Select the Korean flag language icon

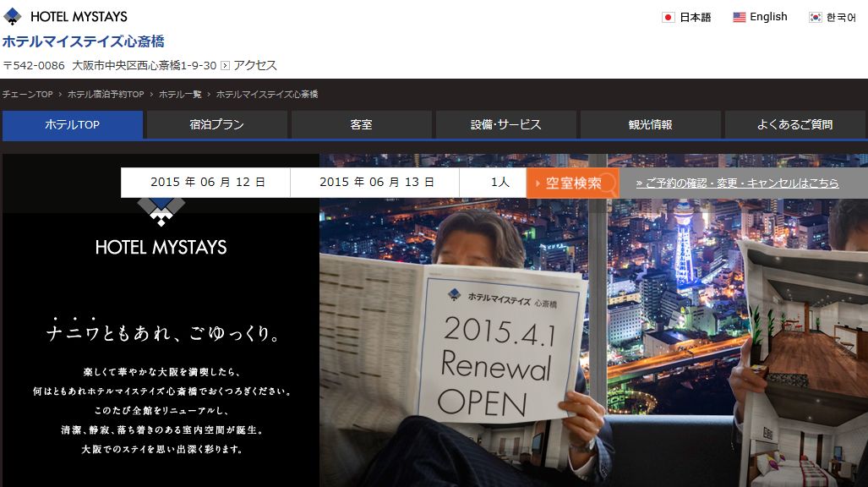(x=815, y=17)
